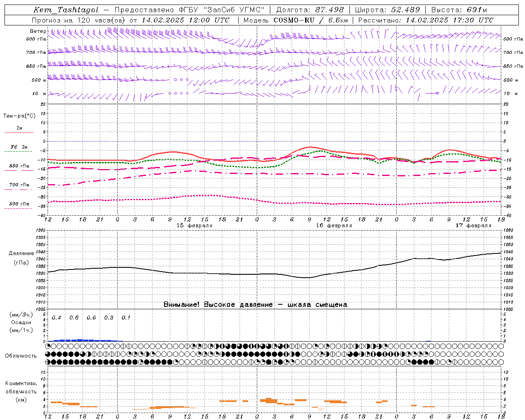This screenshot has height=420, width=525.
Task: Click the 16 февраля date label
Action: pyautogui.click(x=333, y=226)
